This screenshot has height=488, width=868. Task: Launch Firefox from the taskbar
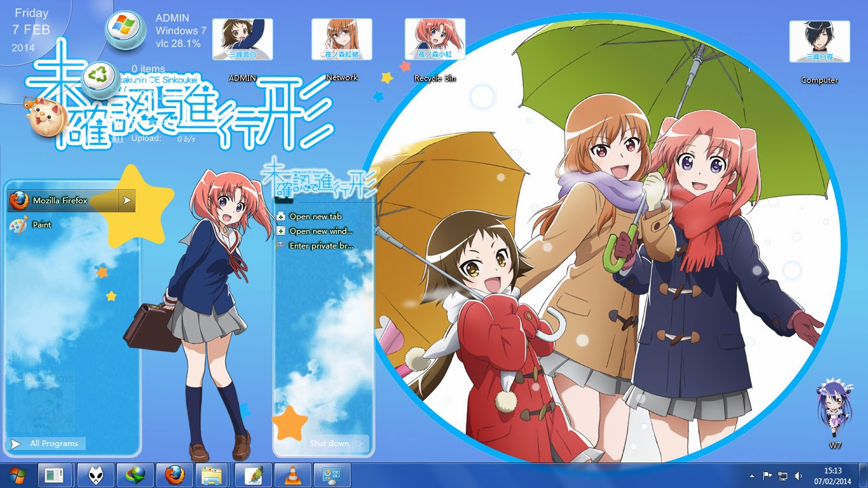coord(175,475)
